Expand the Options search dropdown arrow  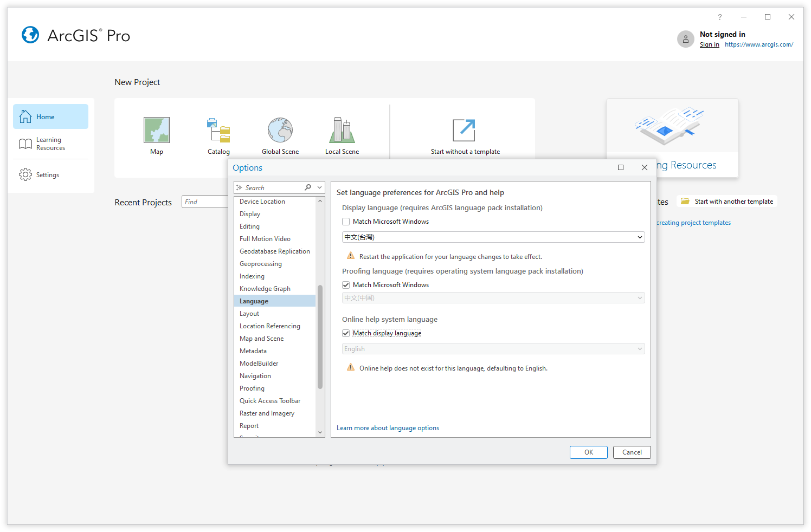tap(320, 187)
